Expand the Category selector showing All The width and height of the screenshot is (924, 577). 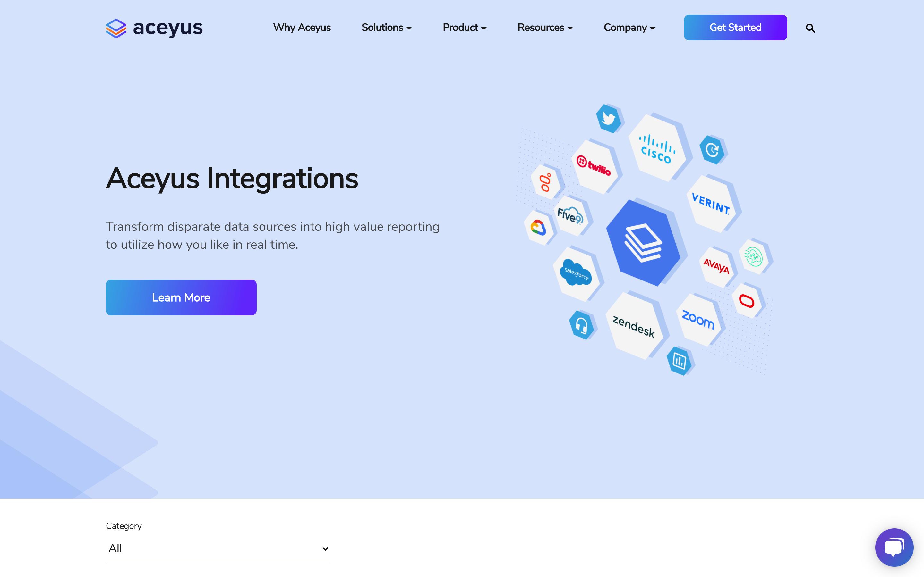pos(217,548)
